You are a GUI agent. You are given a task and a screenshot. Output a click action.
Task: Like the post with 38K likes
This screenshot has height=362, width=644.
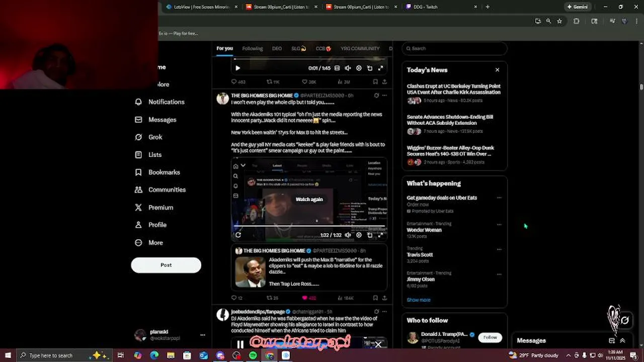tap(309, 81)
